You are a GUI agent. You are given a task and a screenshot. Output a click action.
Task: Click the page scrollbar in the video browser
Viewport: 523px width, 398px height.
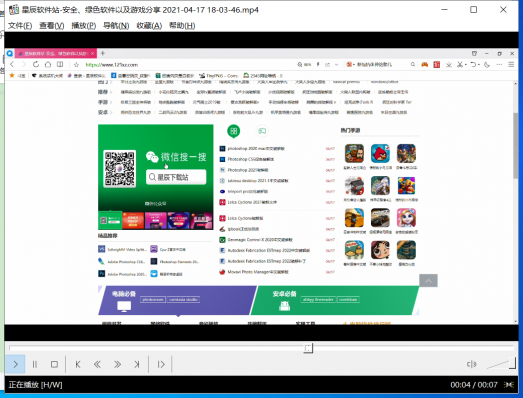(x=516, y=145)
